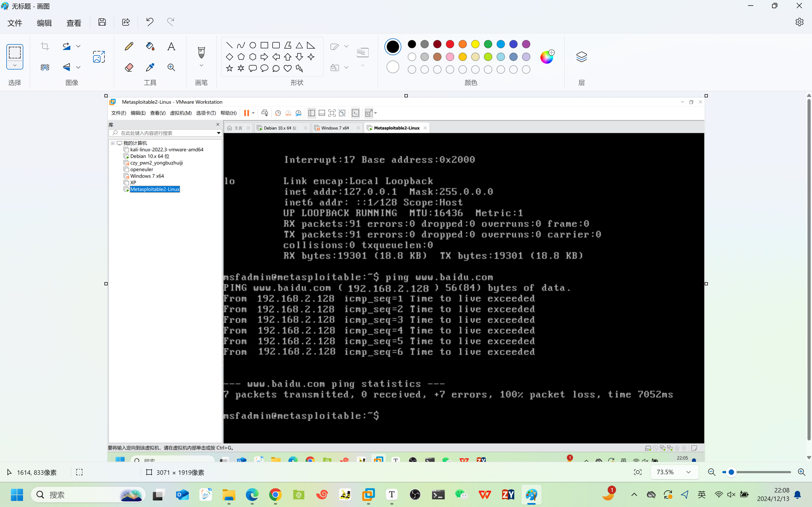Pick the five-point star shape

click(x=230, y=68)
